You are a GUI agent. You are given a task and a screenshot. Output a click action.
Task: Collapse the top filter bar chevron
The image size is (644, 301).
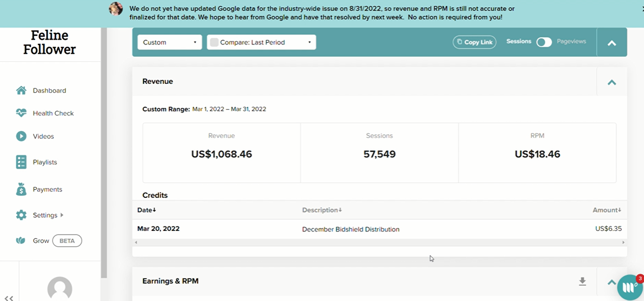611,42
